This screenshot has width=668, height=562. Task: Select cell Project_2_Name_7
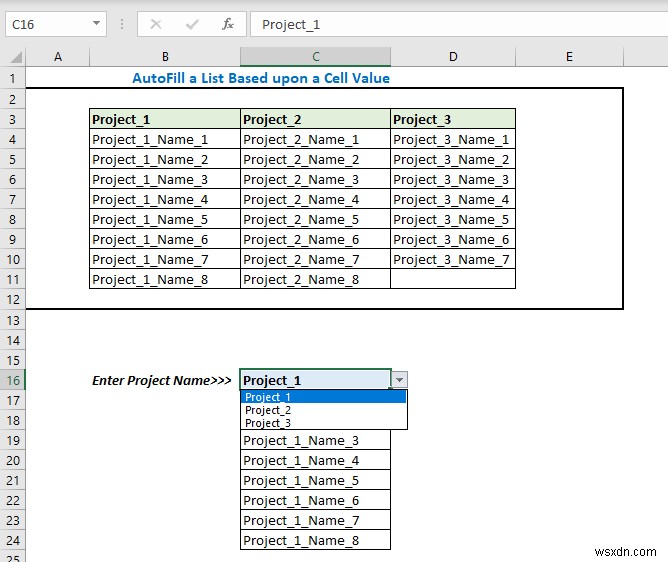click(x=315, y=259)
